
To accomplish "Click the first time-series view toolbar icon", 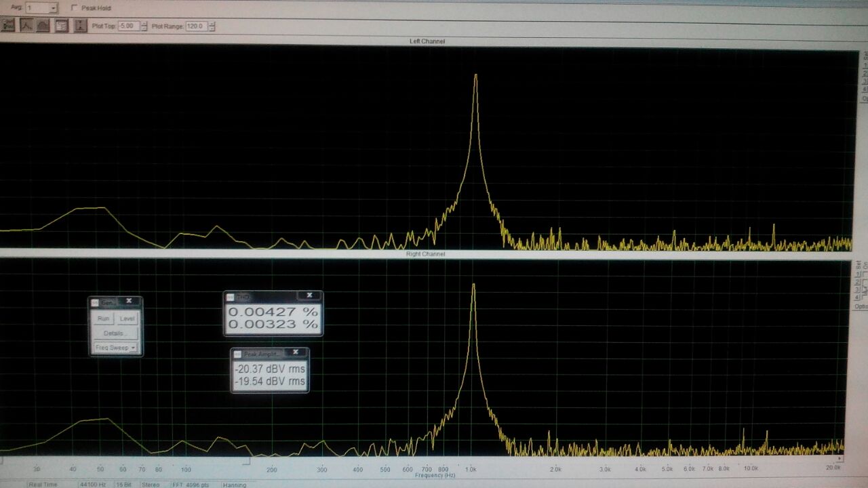I will [8, 26].
